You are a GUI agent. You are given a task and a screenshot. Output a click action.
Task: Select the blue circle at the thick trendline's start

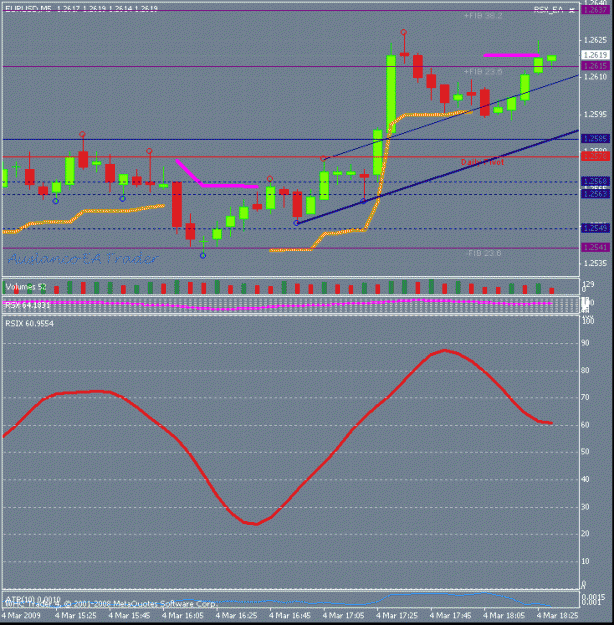point(296,223)
